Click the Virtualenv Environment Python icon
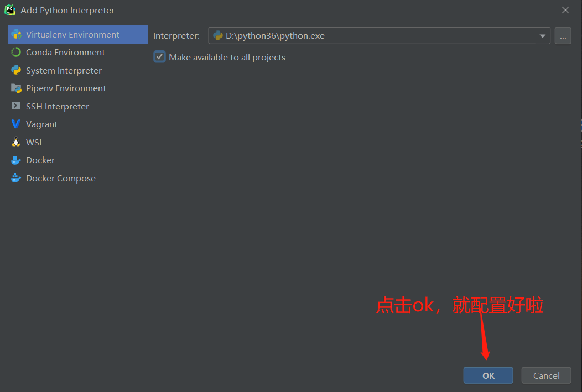This screenshot has height=392, width=582. pyautogui.click(x=17, y=34)
